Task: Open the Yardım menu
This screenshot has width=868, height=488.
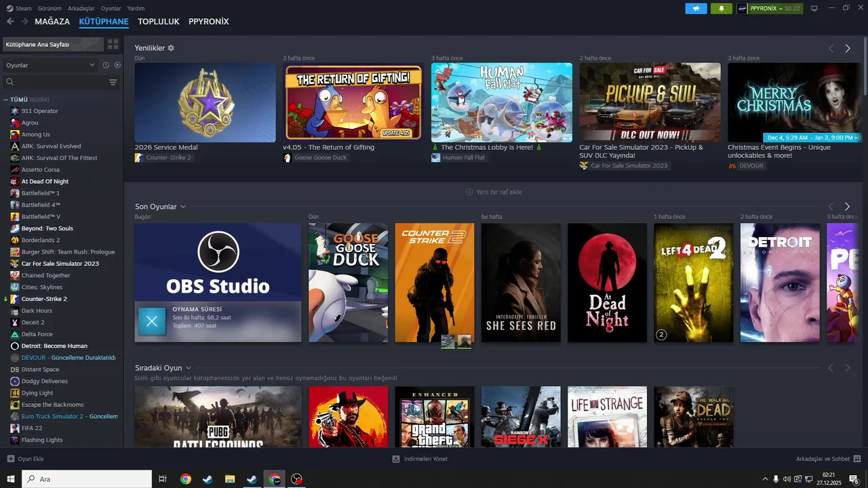Action: tap(136, 8)
